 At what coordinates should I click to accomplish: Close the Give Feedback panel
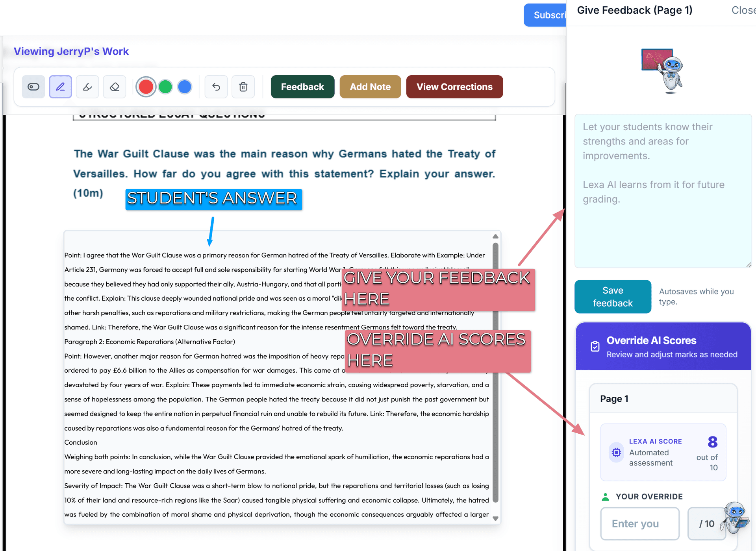pyautogui.click(x=743, y=10)
